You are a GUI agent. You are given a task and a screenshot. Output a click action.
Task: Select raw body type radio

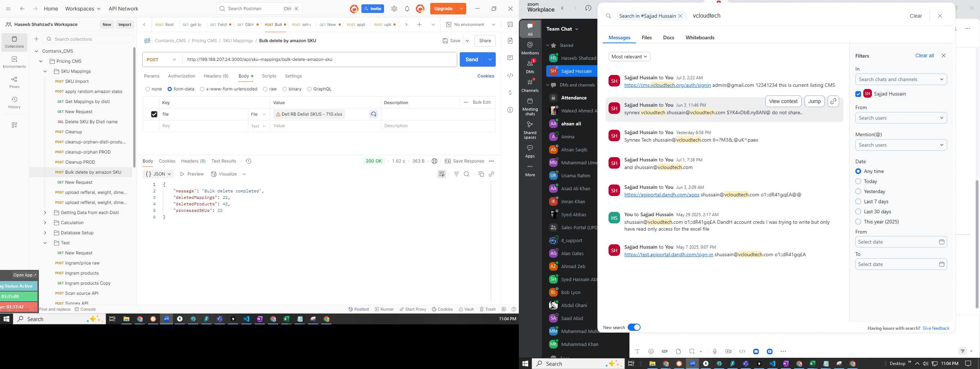pyautogui.click(x=265, y=89)
